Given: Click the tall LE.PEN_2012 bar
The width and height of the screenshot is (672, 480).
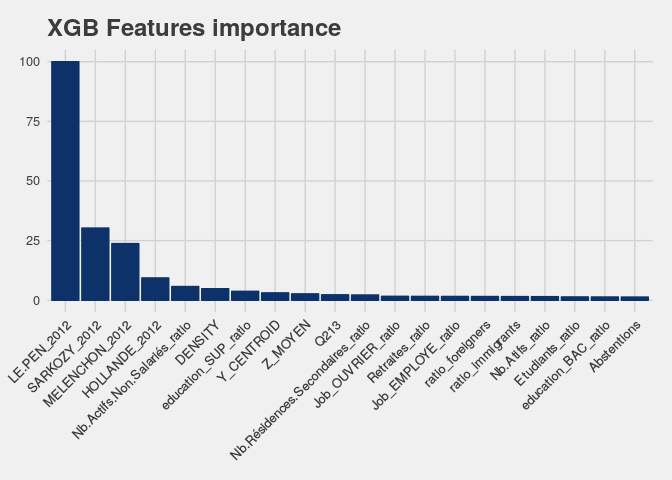Looking at the screenshot, I should tap(65, 181).
